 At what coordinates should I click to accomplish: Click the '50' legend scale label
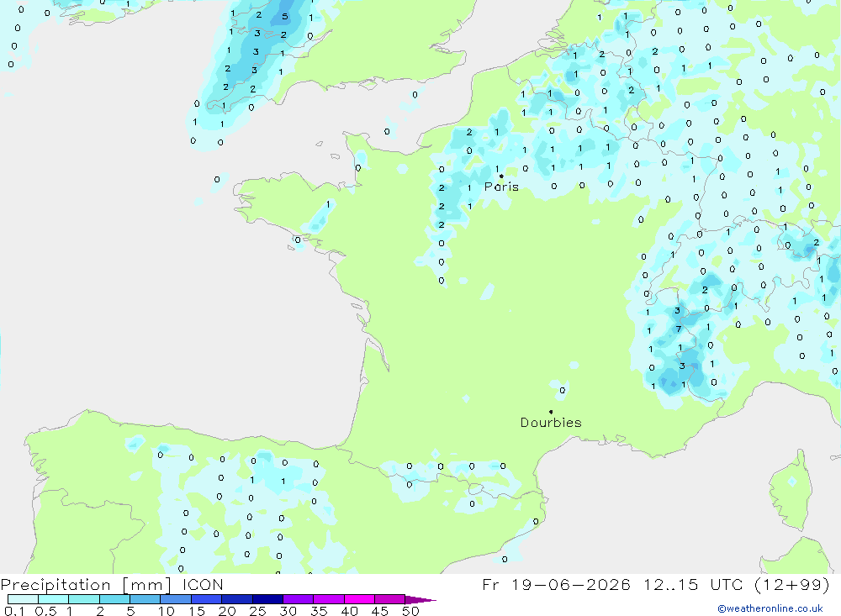coord(411,611)
